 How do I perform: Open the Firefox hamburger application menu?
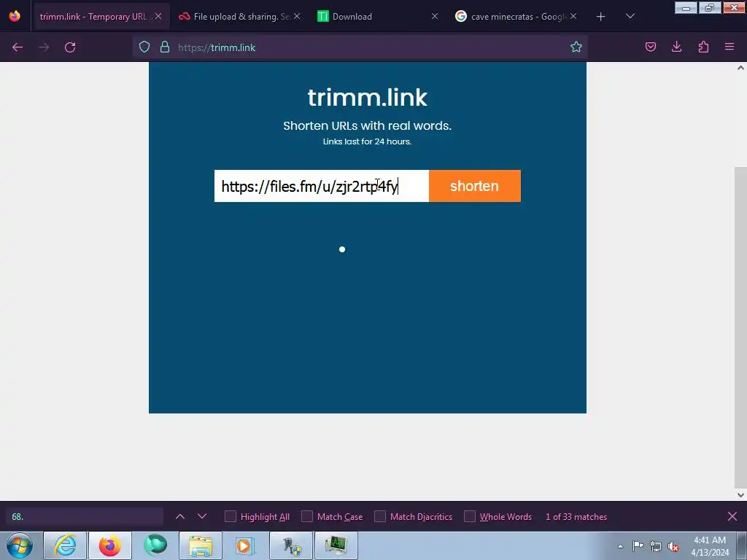click(729, 47)
